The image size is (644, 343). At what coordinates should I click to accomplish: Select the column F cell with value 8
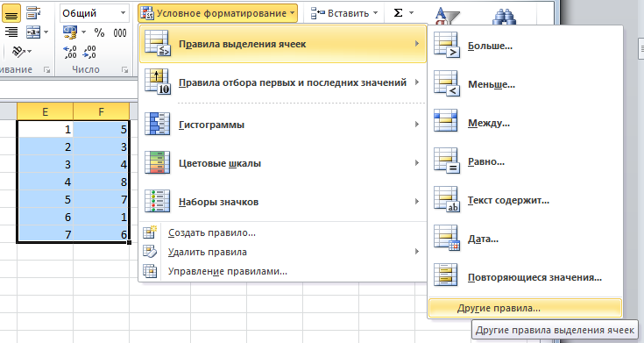tap(101, 182)
